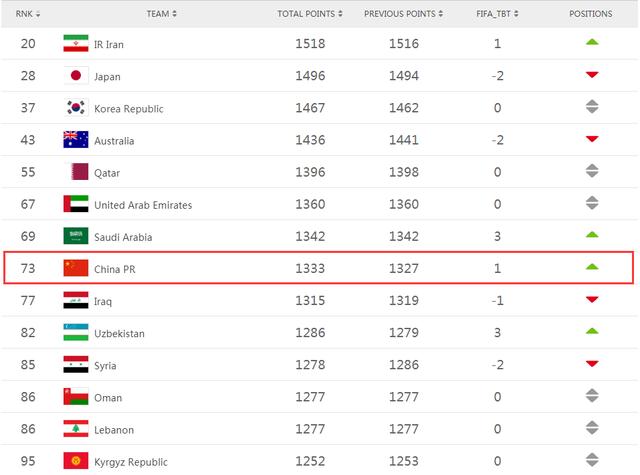Click the IR Iran flag icon
640x475 pixels.
pyautogui.click(x=75, y=44)
